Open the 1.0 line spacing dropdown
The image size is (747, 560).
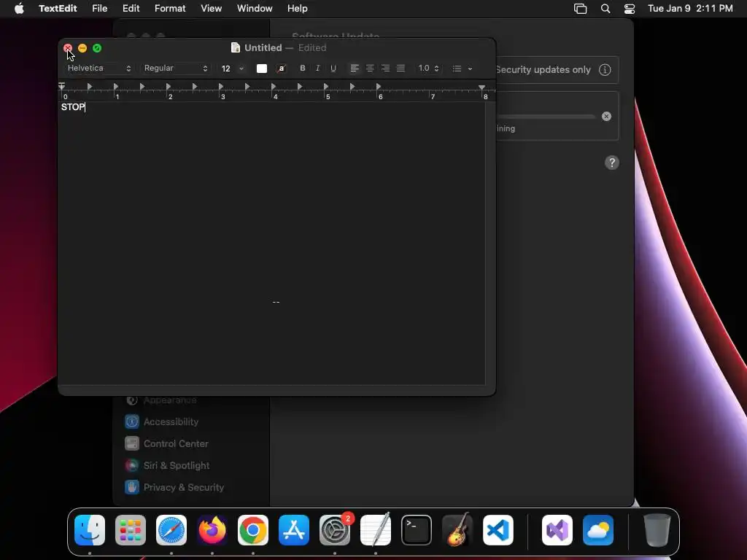[x=428, y=68]
